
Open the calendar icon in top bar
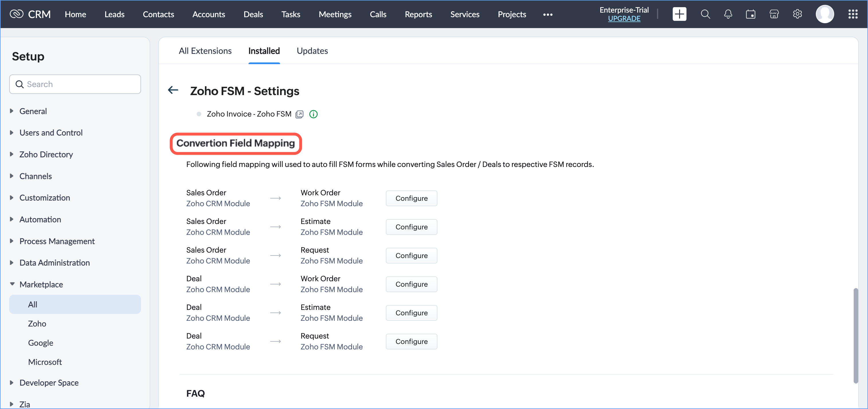[750, 14]
